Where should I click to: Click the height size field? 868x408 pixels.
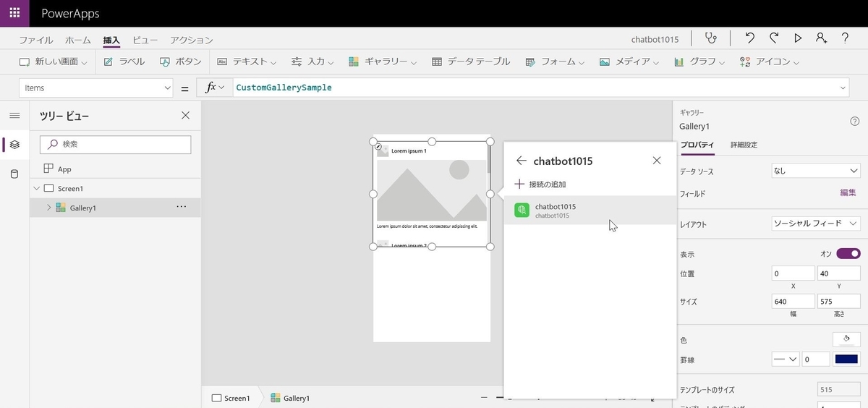click(838, 301)
